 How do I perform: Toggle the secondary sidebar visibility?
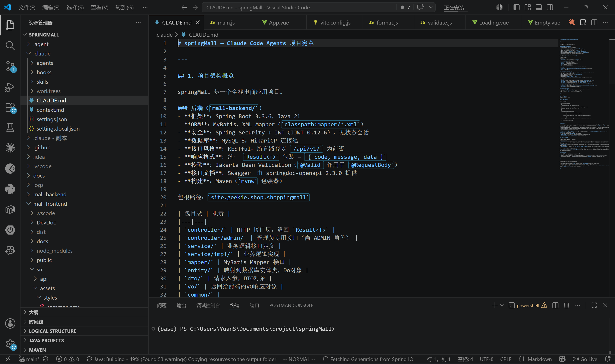(550, 7)
